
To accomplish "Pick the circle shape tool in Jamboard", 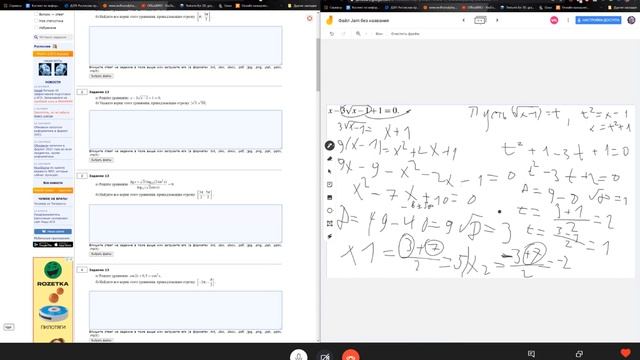I will pyautogui.click(x=329, y=211).
